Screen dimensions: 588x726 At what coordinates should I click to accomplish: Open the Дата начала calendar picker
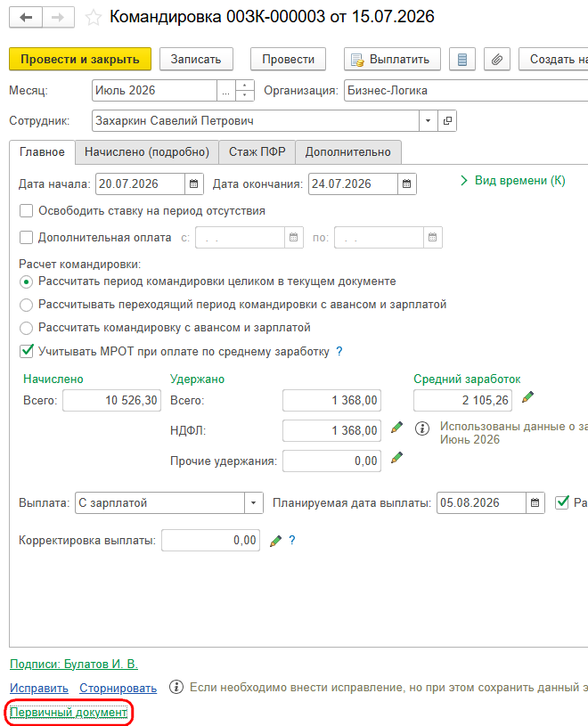tap(194, 184)
